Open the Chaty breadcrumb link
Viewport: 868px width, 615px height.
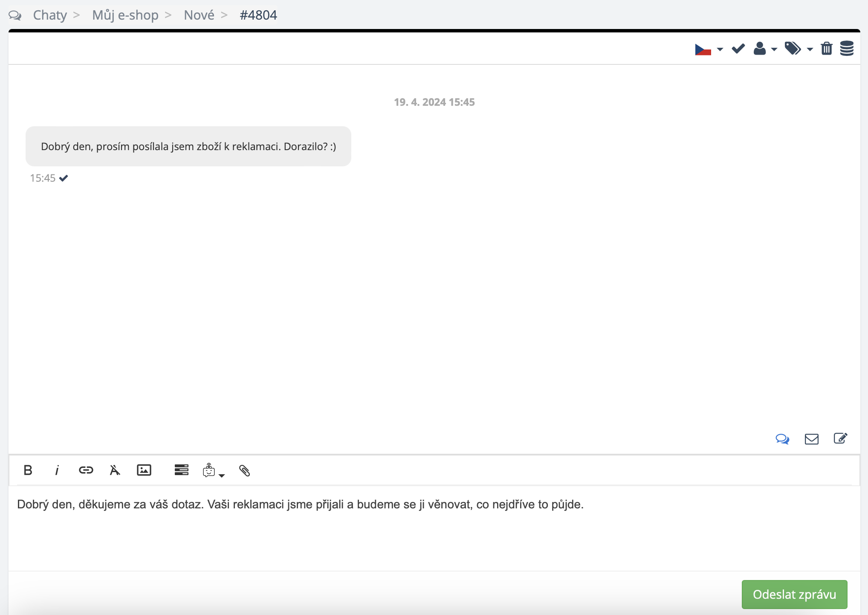coord(50,15)
